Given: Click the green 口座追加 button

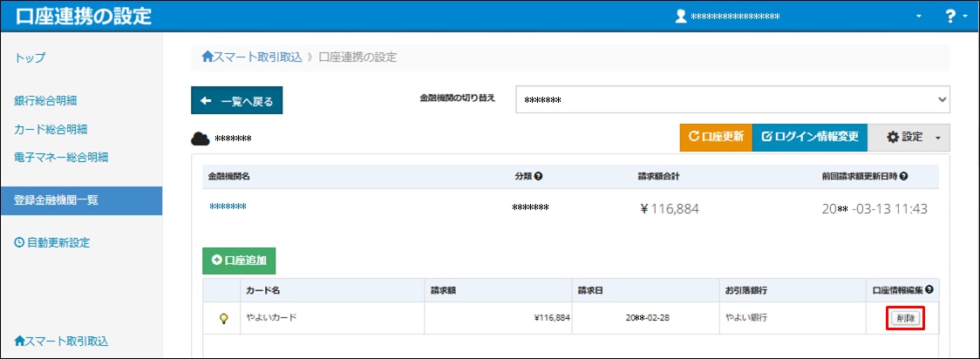Looking at the screenshot, I should (x=239, y=261).
